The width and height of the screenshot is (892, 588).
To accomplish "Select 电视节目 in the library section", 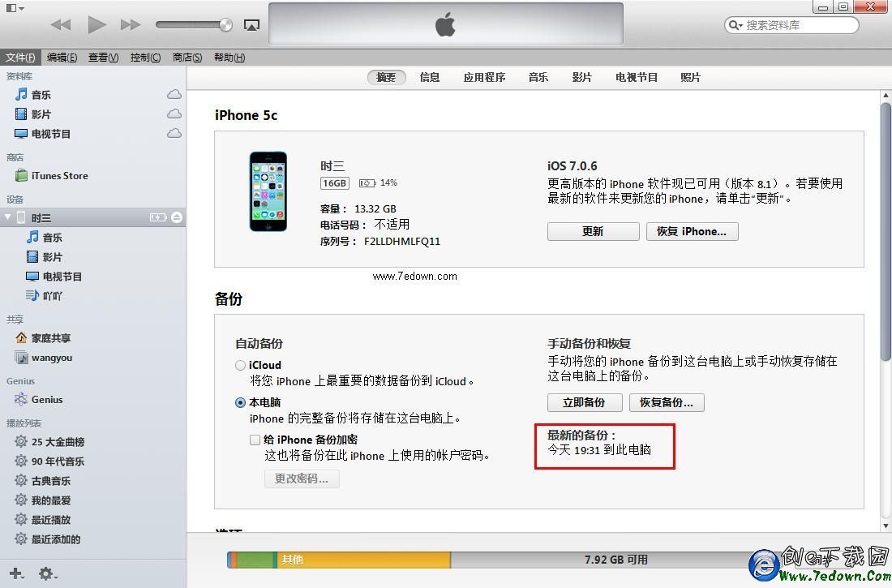I will (x=50, y=134).
